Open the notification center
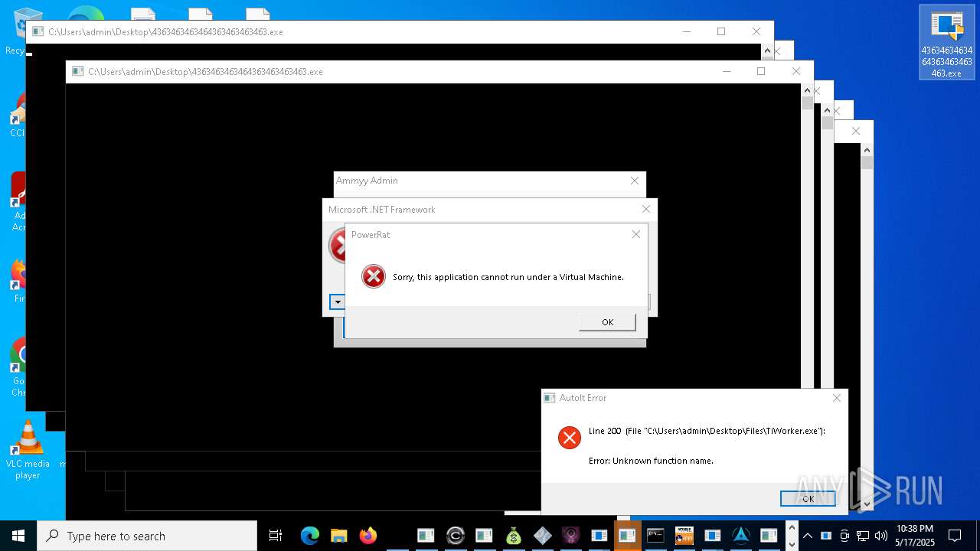The image size is (980, 551). pos(955,536)
